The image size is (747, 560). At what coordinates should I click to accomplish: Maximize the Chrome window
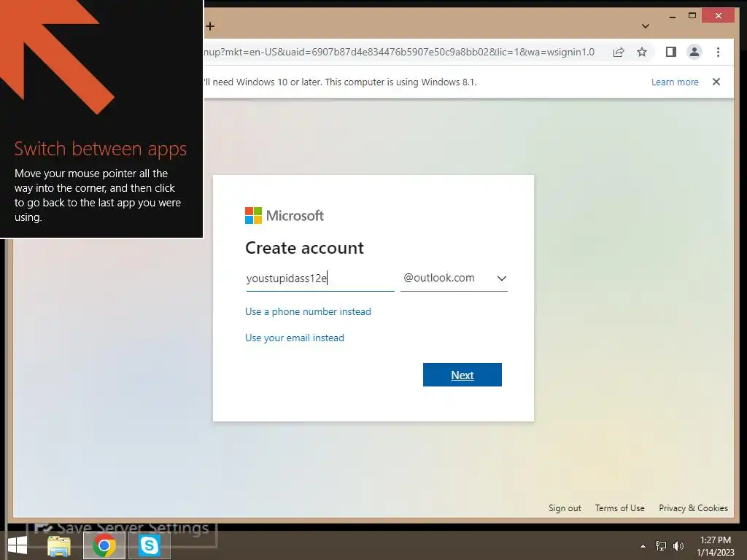(x=692, y=16)
